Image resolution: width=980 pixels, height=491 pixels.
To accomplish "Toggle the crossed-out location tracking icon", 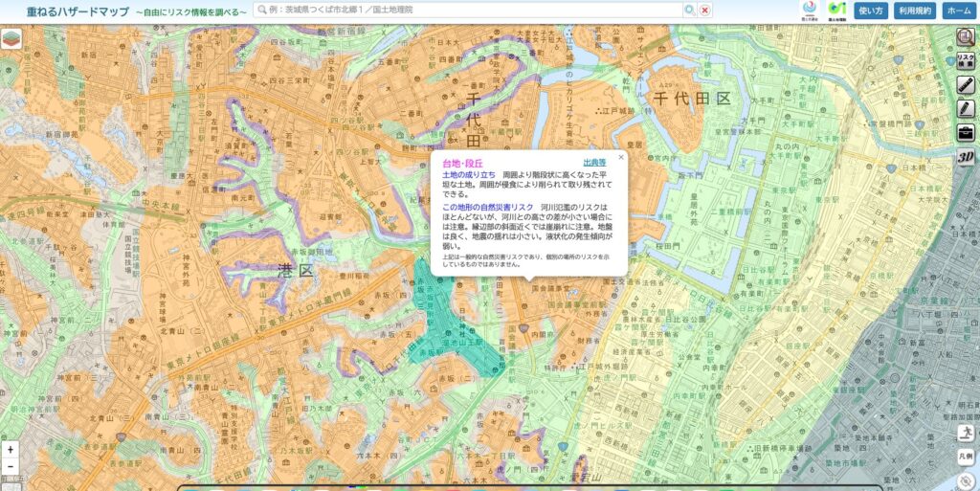I will (966, 480).
